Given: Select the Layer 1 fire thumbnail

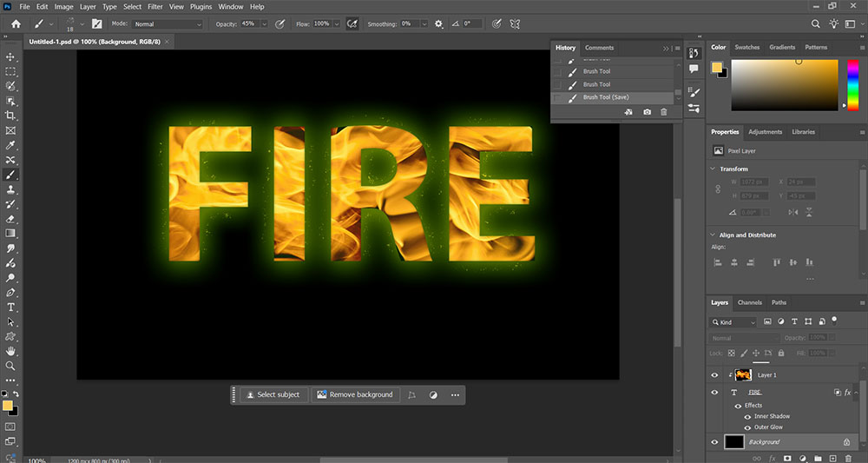Looking at the screenshot, I should [743, 375].
